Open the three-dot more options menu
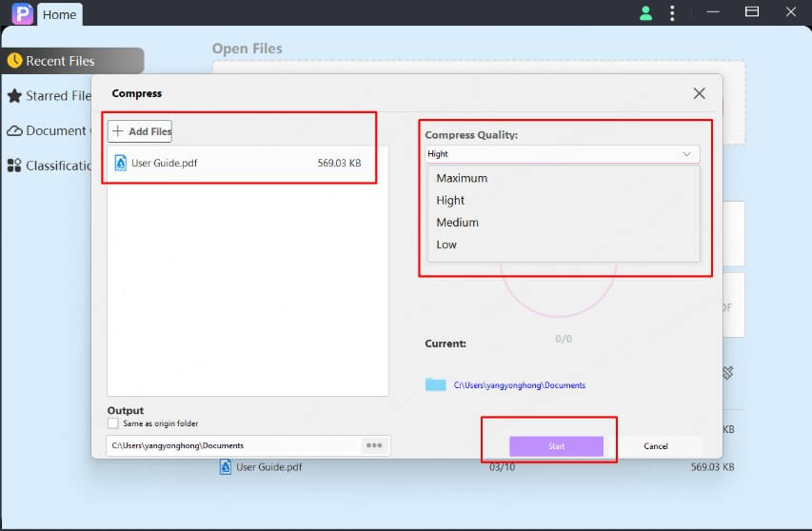This screenshot has height=531, width=812. tap(672, 13)
